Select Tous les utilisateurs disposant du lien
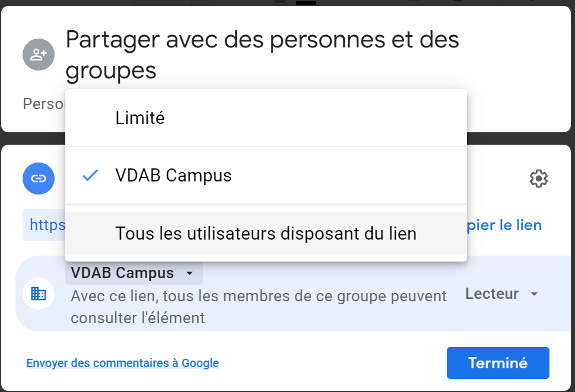This screenshot has height=392, width=575. (x=266, y=234)
